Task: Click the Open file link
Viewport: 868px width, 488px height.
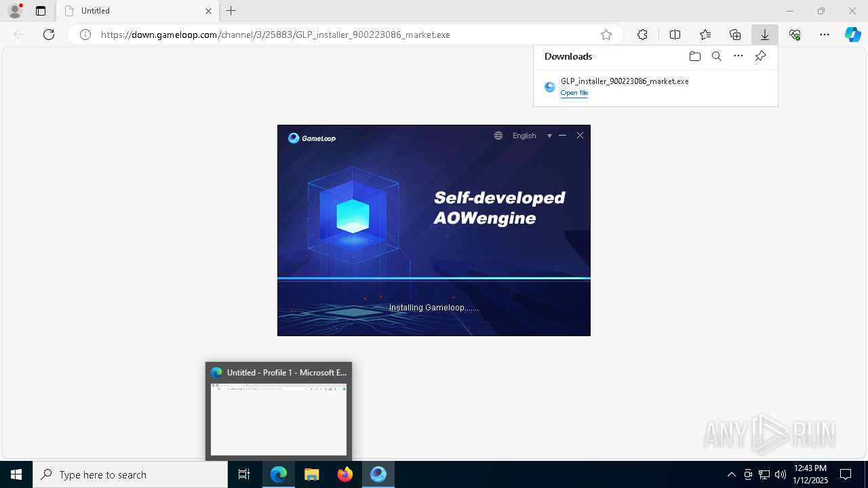Action: coord(574,93)
